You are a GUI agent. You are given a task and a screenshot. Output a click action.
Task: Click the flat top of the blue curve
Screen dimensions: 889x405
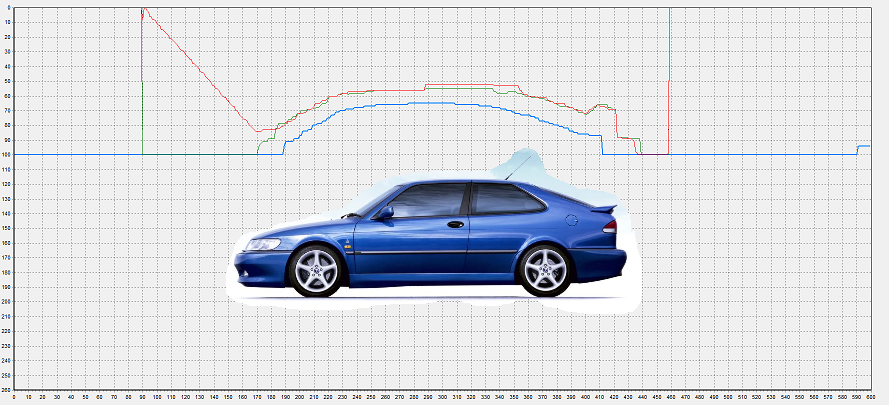(414, 102)
